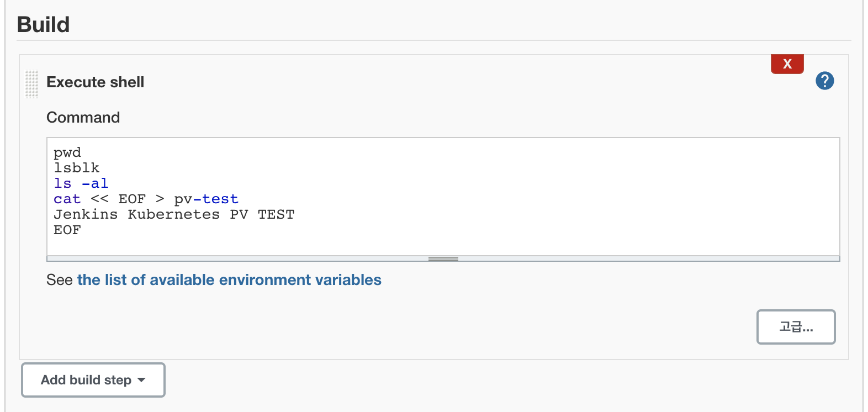Click "pv-test" in the command text
Image resolution: width=868 pixels, height=412 pixels.
point(206,199)
